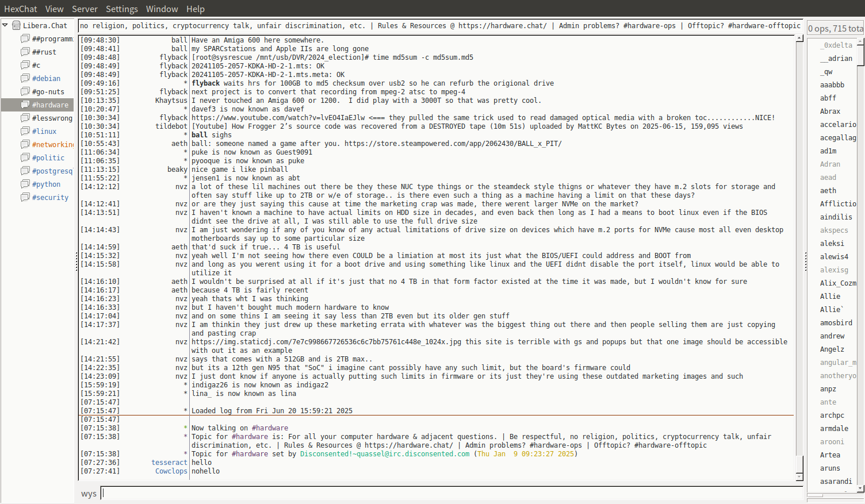Open the Settings menu

coord(121,9)
